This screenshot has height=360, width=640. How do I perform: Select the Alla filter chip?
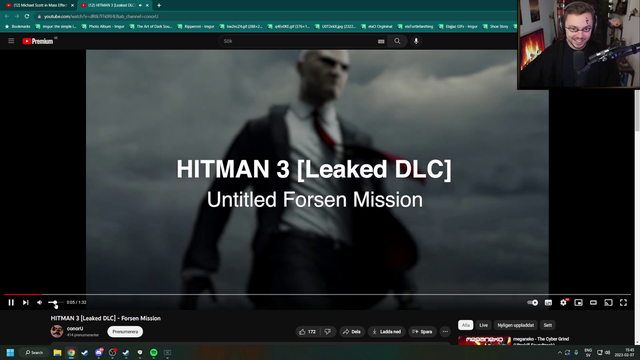pos(465,325)
